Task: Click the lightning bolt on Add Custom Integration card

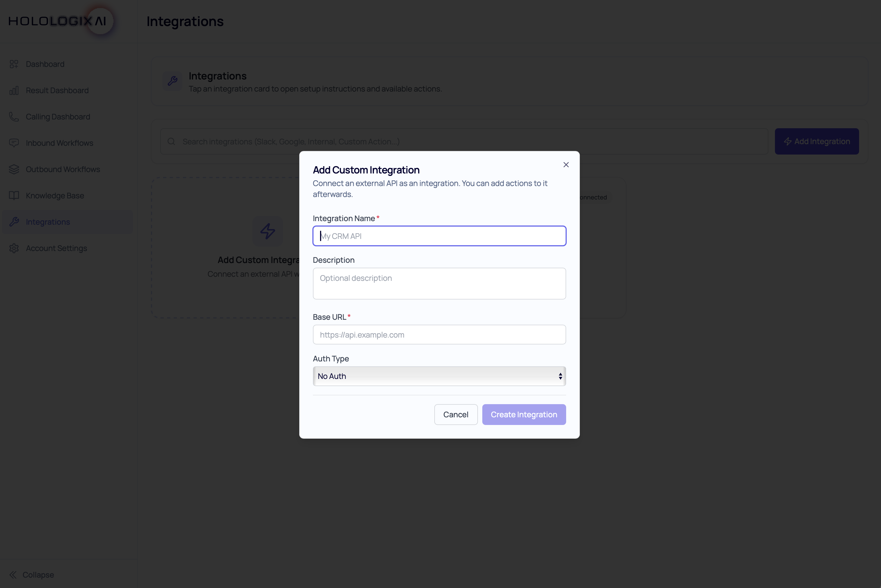Action: pyautogui.click(x=268, y=231)
